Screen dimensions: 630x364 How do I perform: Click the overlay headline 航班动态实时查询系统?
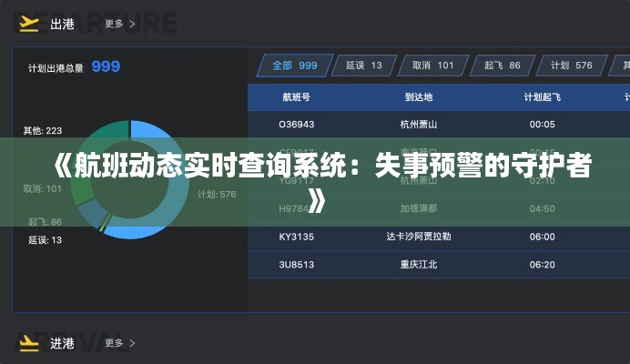click(x=315, y=169)
